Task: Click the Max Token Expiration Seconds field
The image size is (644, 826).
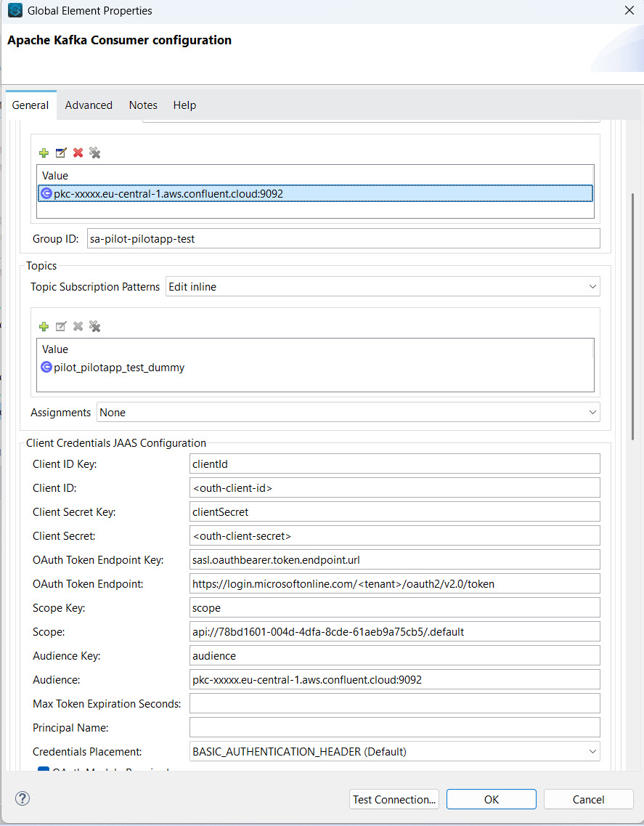Action: pos(394,704)
